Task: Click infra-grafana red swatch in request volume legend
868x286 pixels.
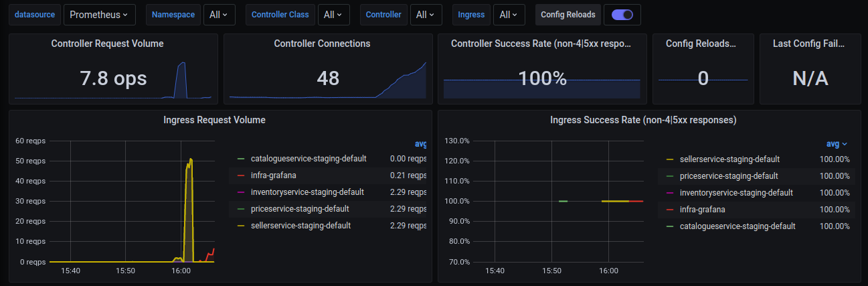Action: (241, 175)
